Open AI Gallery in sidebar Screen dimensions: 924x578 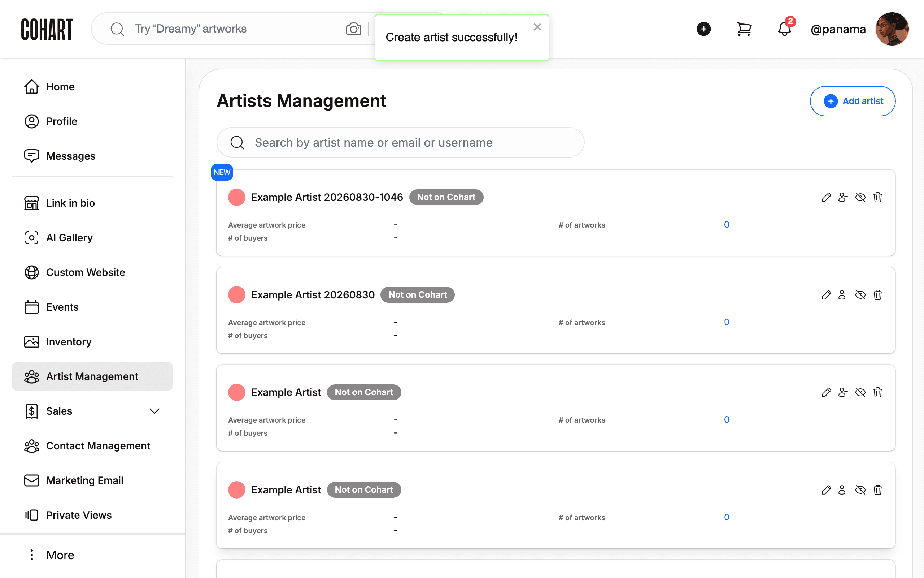point(92,238)
